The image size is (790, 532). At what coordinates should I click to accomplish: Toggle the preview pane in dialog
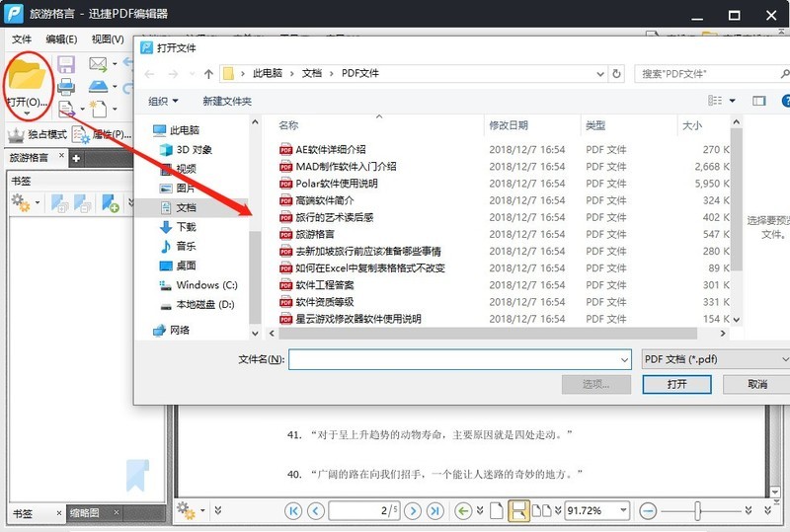click(x=759, y=101)
